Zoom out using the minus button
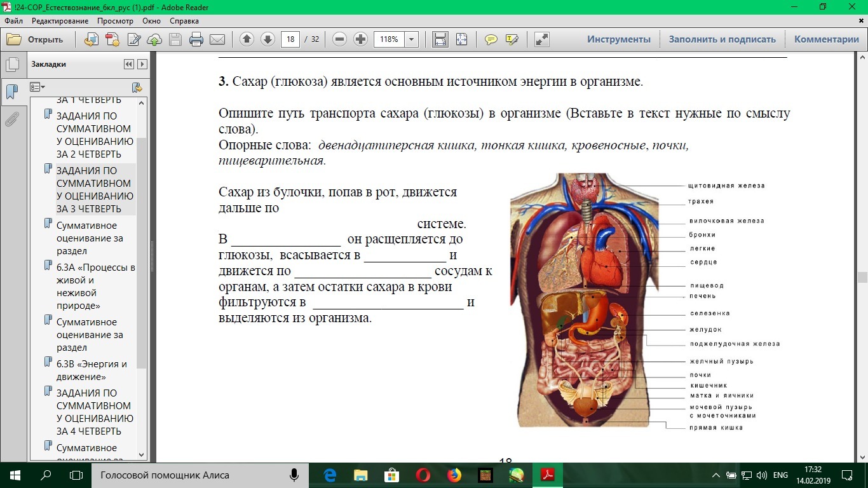868x488 pixels. pyautogui.click(x=339, y=39)
